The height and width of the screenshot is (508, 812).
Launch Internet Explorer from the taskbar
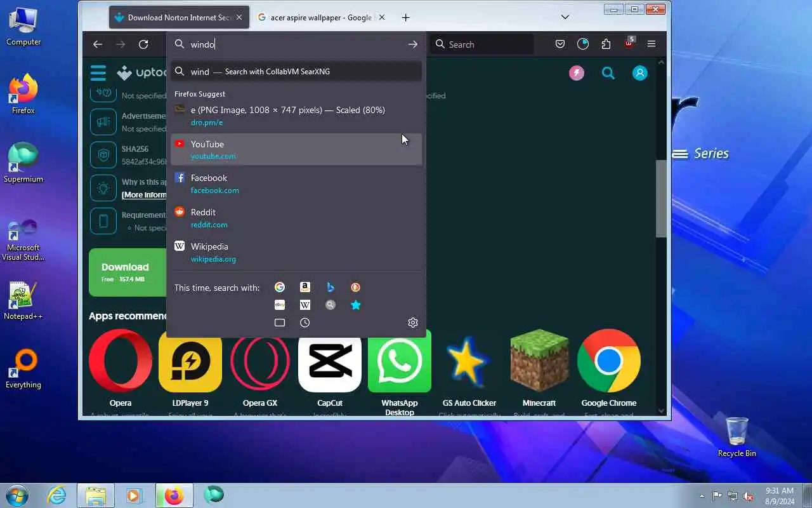57,495
